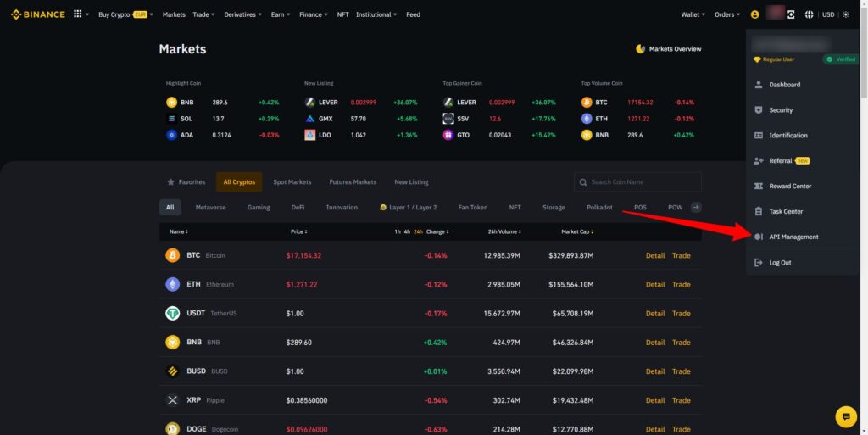Select the Metaverse category filter
Screen dimensions: 868x435
click(x=211, y=208)
